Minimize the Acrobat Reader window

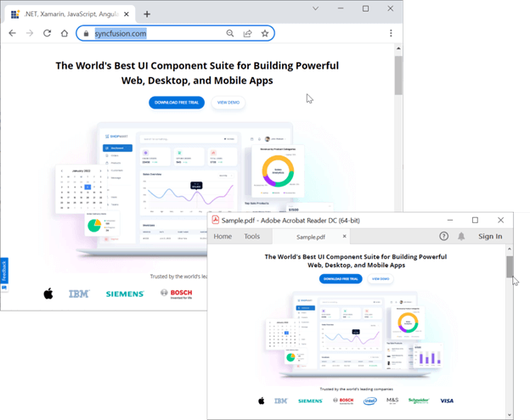pos(450,220)
